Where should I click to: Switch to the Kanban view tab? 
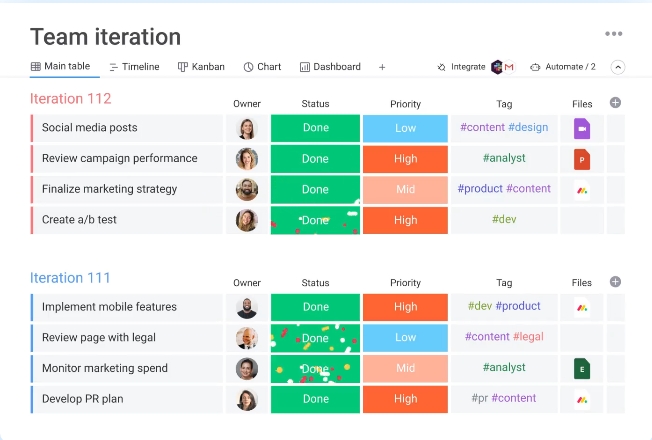click(x=201, y=67)
